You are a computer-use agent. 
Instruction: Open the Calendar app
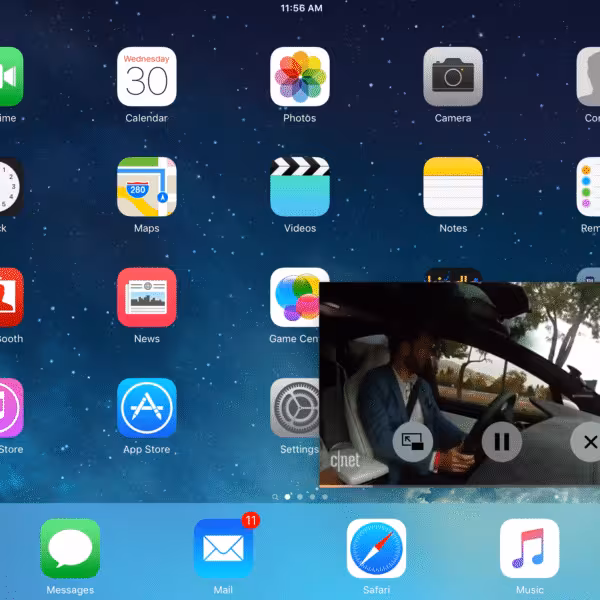point(147,77)
